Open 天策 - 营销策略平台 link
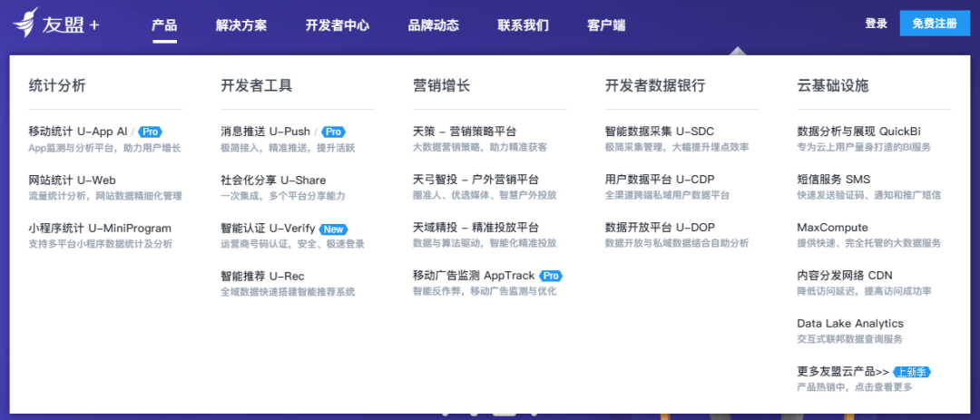 [x=464, y=132]
